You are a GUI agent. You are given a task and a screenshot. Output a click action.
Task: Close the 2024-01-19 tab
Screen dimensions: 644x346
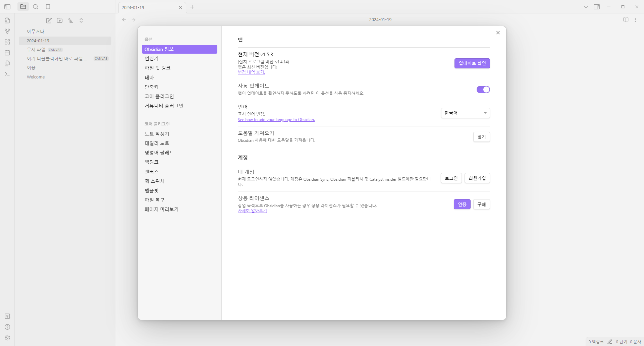[180, 7]
